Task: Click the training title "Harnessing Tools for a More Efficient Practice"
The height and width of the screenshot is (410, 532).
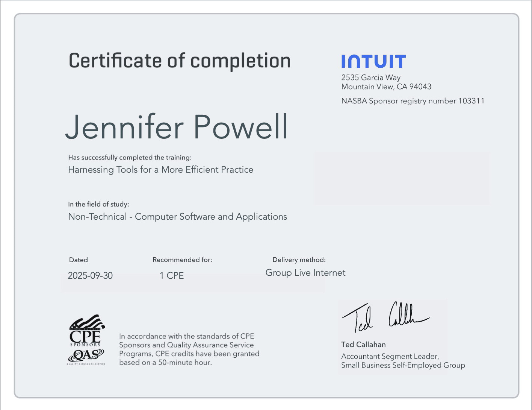Action: point(160,170)
